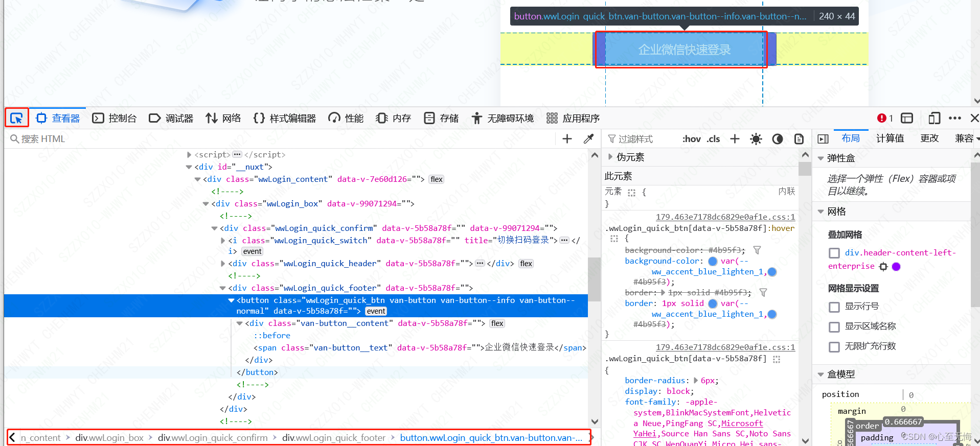Expand the collapsed script node

189,154
